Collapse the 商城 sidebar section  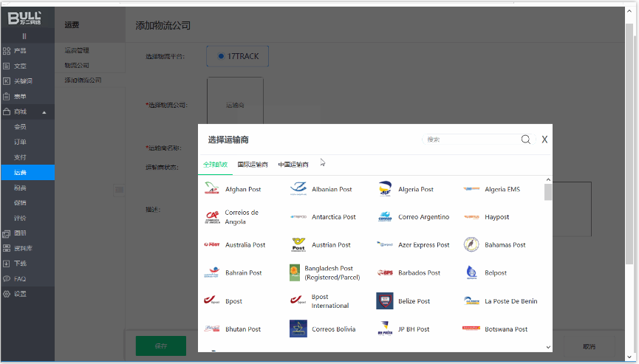click(x=44, y=111)
